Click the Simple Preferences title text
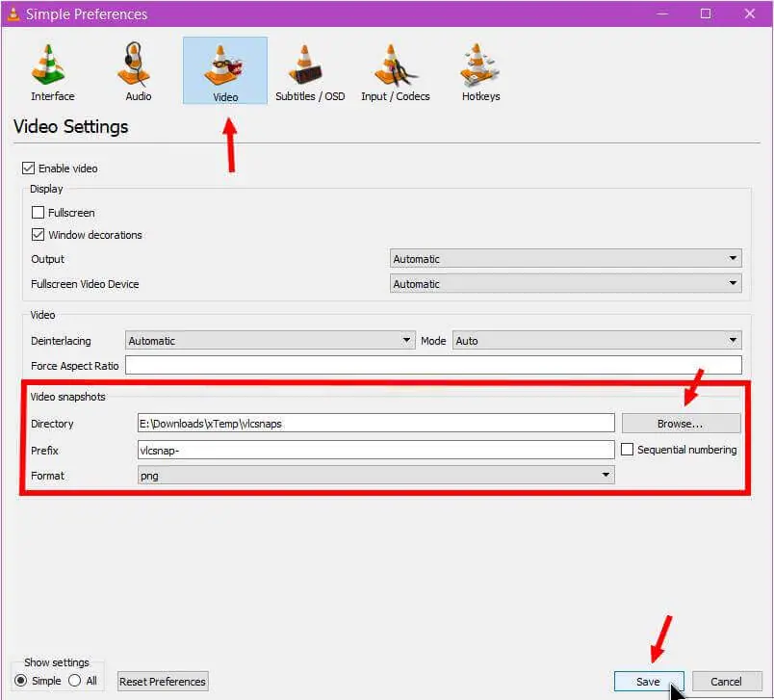 [87, 14]
